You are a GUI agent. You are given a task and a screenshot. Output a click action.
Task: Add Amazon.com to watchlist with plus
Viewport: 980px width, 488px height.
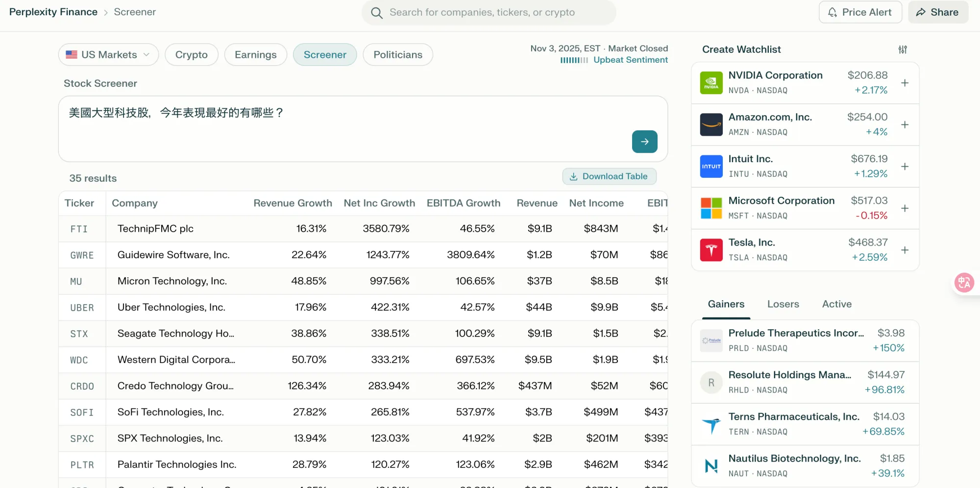tap(905, 124)
